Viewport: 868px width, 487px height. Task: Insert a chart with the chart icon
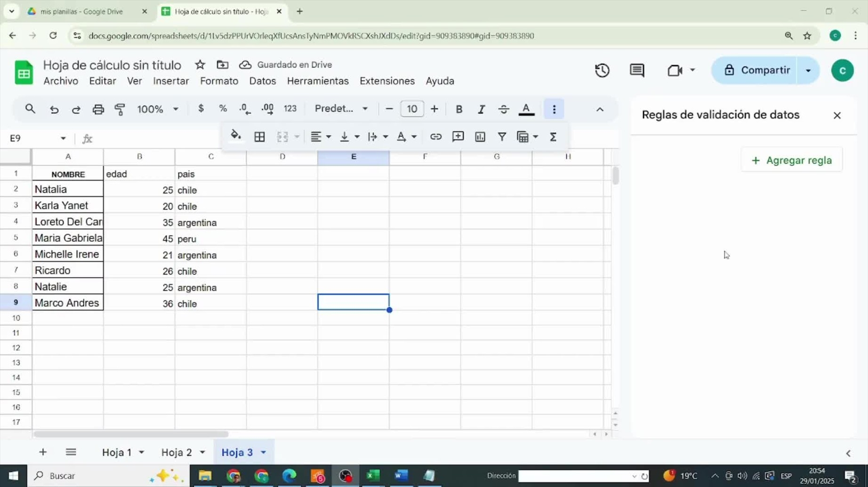click(x=480, y=137)
